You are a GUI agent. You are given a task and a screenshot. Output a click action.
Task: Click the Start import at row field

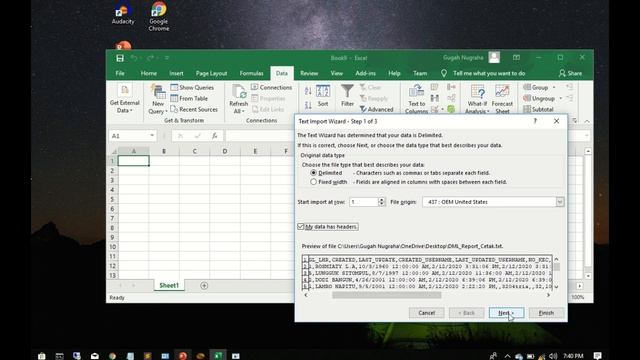[x=364, y=202]
